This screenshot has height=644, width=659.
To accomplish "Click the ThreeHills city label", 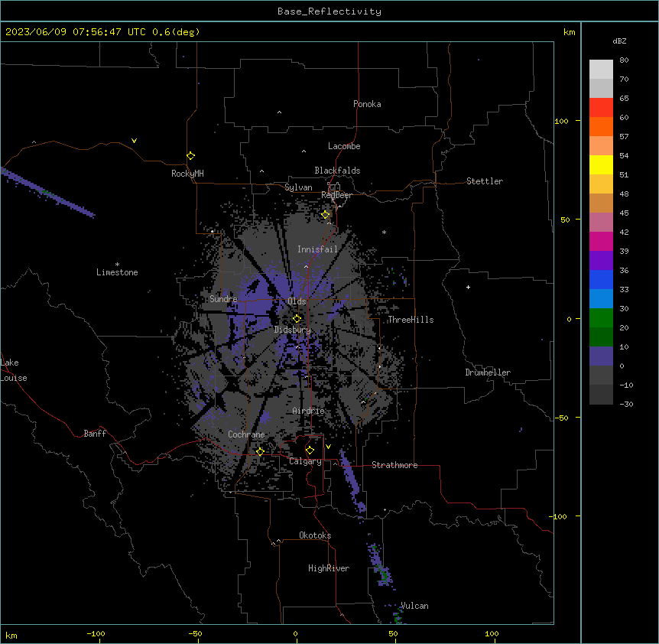I will [x=411, y=320].
